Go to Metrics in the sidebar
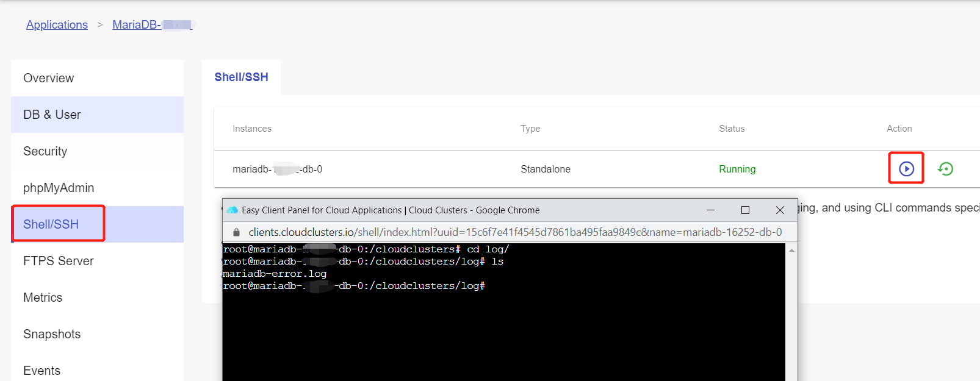The height and width of the screenshot is (381, 980). (x=43, y=297)
